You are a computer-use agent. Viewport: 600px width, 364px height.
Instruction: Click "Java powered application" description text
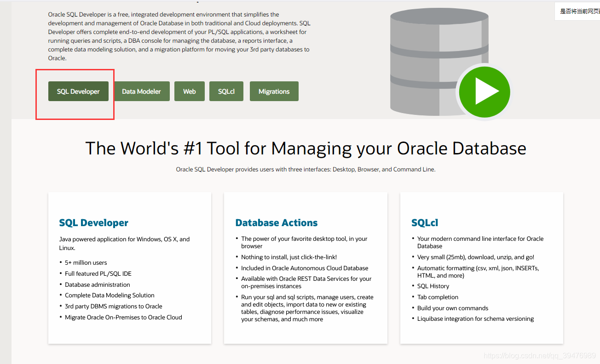pos(124,243)
